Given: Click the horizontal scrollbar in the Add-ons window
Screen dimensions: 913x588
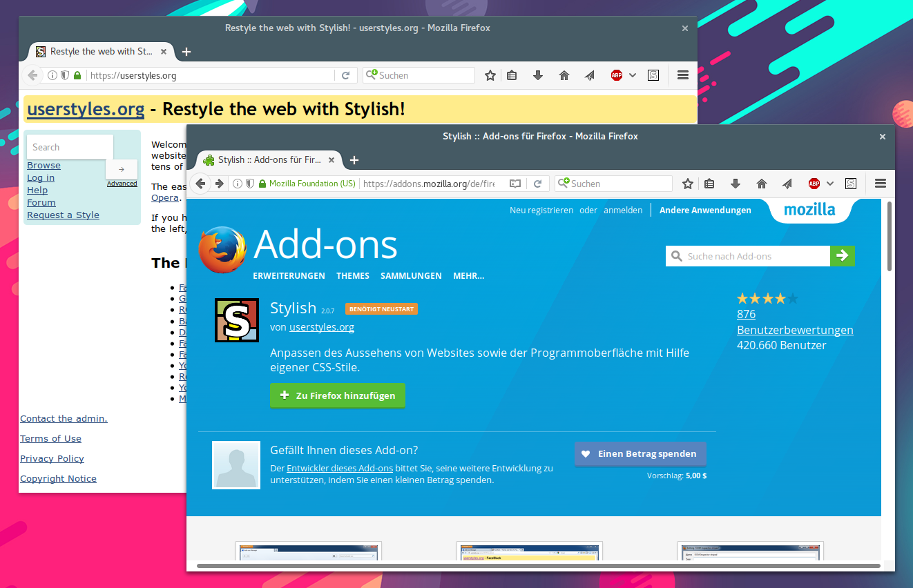Looking at the screenshot, I should [539, 566].
